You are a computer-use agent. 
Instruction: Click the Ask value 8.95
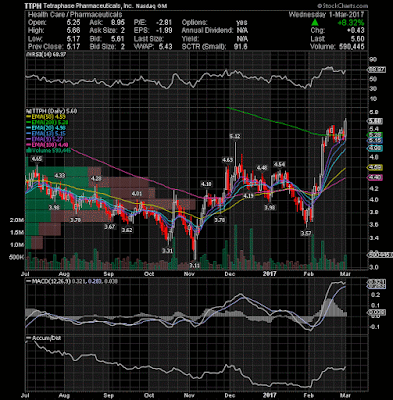click(118, 23)
